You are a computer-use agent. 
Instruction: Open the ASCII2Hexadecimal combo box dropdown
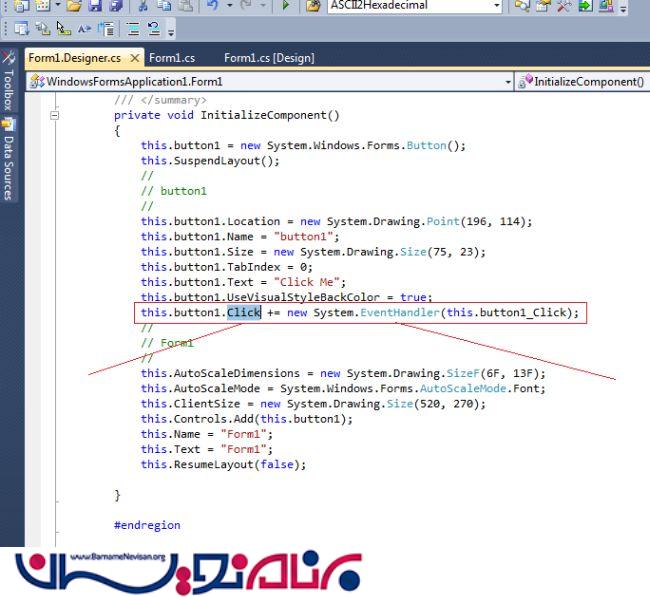click(x=496, y=6)
